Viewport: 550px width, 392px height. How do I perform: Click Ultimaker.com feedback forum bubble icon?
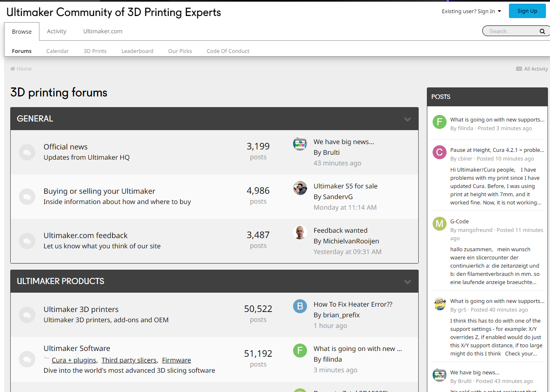(x=27, y=241)
